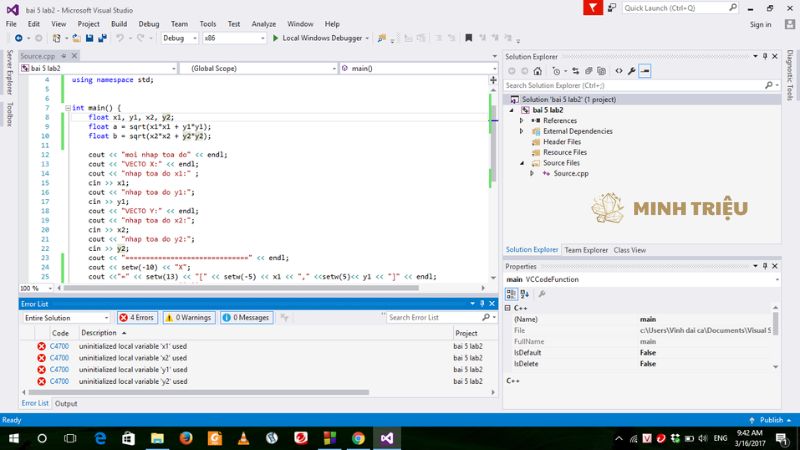Pin the Source.cpp tab with pin icon
Image resolution: width=800 pixels, height=450 pixels.
[63, 56]
